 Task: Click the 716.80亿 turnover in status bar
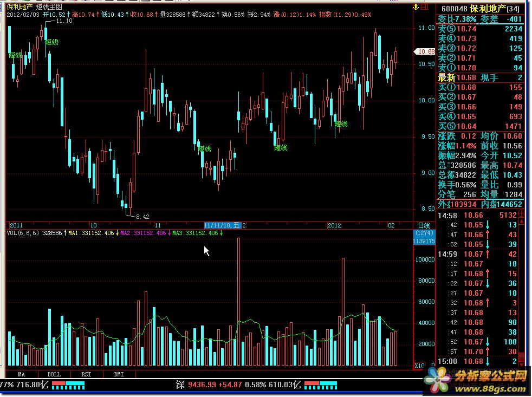click(32, 385)
